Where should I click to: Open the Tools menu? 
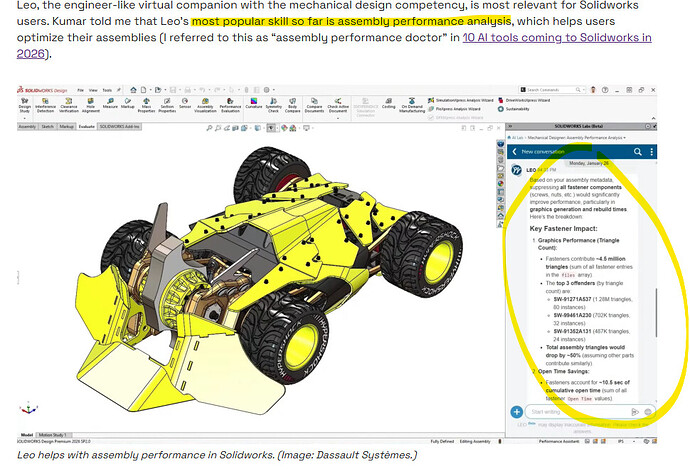(x=107, y=90)
